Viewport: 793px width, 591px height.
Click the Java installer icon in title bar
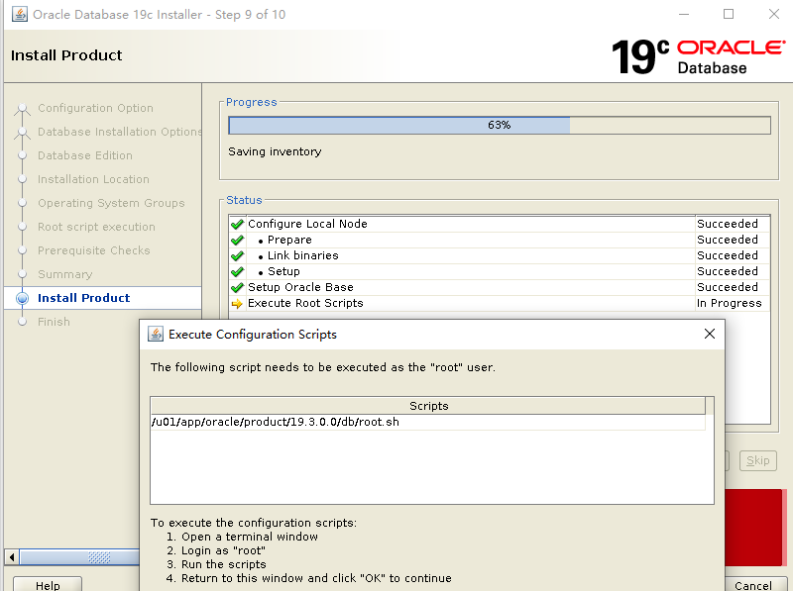pos(20,14)
